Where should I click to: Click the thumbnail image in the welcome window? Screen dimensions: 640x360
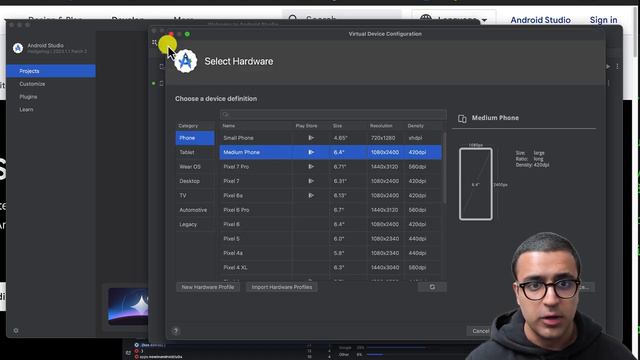click(128, 306)
